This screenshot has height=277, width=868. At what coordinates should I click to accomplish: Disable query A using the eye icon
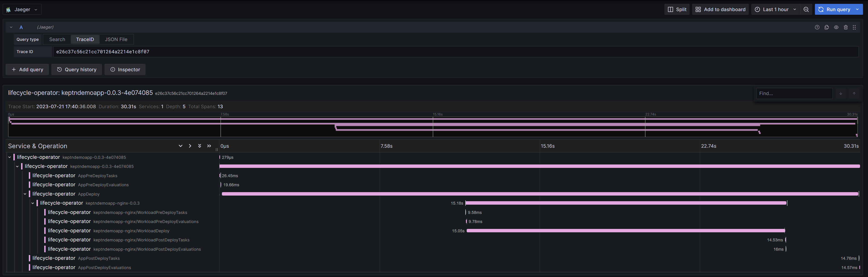pyautogui.click(x=836, y=27)
